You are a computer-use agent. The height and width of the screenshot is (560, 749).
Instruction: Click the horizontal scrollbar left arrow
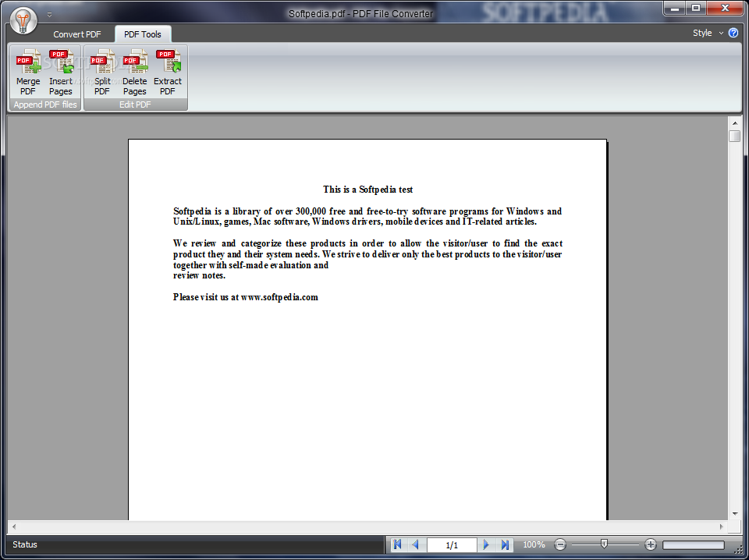coord(14,526)
